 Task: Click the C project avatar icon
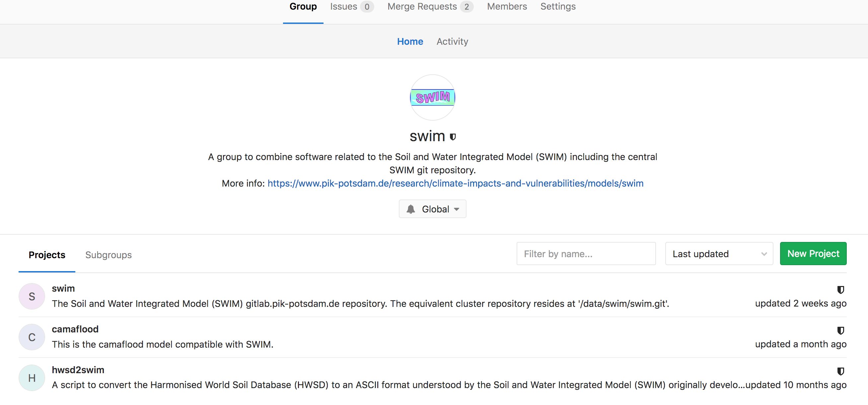pyautogui.click(x=32, y=336)
